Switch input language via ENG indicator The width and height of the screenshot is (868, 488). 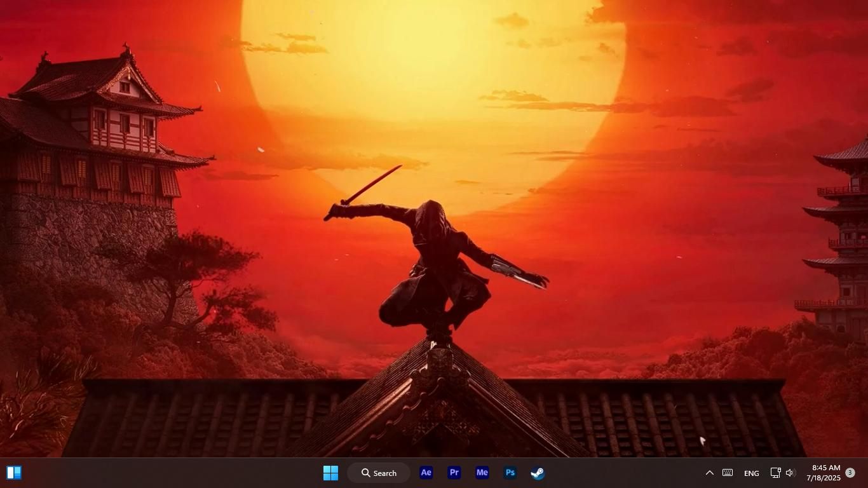click(752, 473)
